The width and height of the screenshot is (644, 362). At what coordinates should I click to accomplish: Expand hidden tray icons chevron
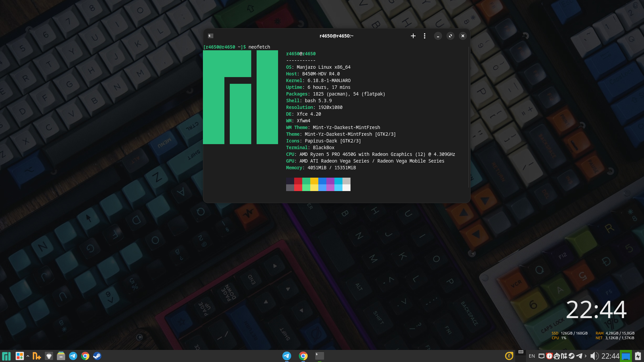pos(586,356)
